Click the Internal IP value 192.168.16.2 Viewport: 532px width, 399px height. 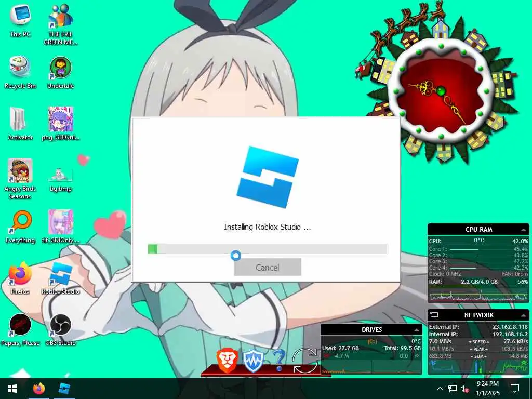coord(510,334)
